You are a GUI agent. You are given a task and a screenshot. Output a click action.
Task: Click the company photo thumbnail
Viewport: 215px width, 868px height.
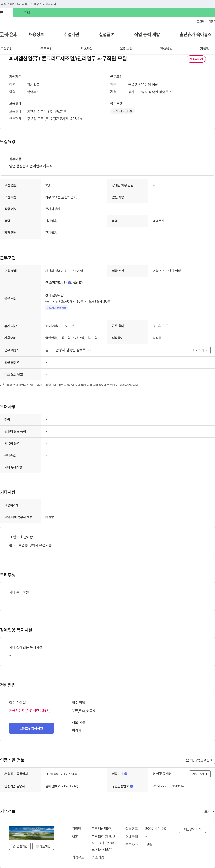pyautogui.click(x=31, y=833)
